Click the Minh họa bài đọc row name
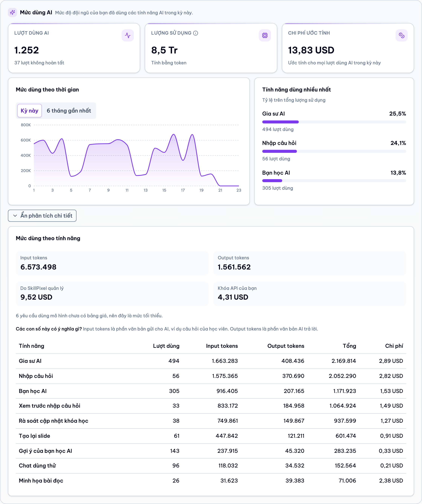Screen dimensions: 422x504 41,481
